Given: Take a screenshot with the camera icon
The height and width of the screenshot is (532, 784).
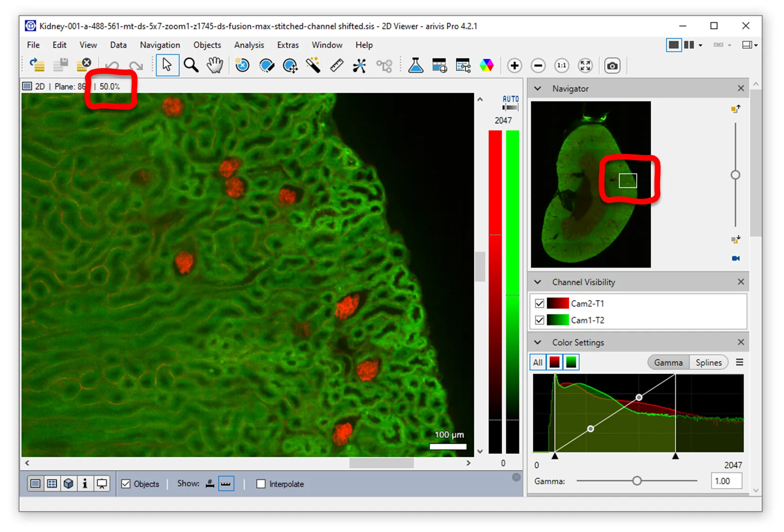Looking at the screenshot, I should click(612, 65).
